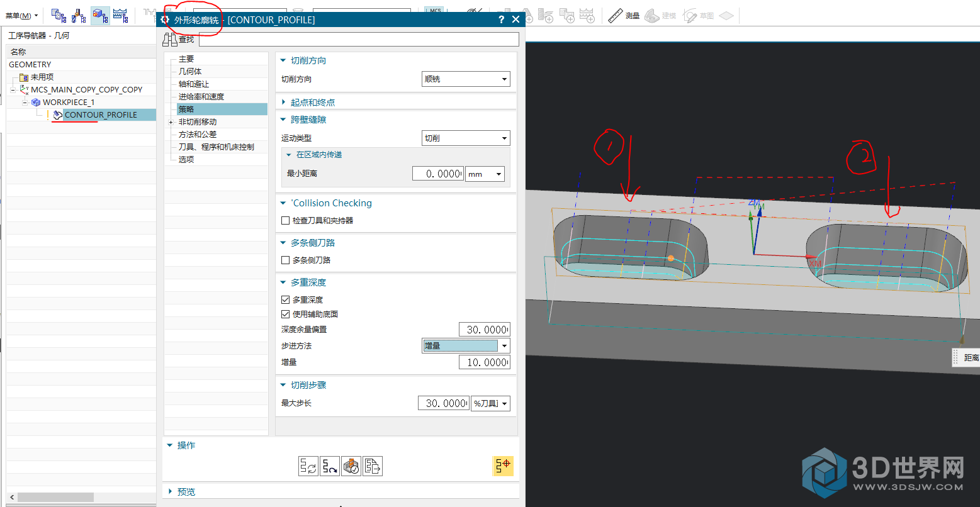Collapse the 多重深度 section header
This screenshot has width=980, height=507.
click(283, 282)
